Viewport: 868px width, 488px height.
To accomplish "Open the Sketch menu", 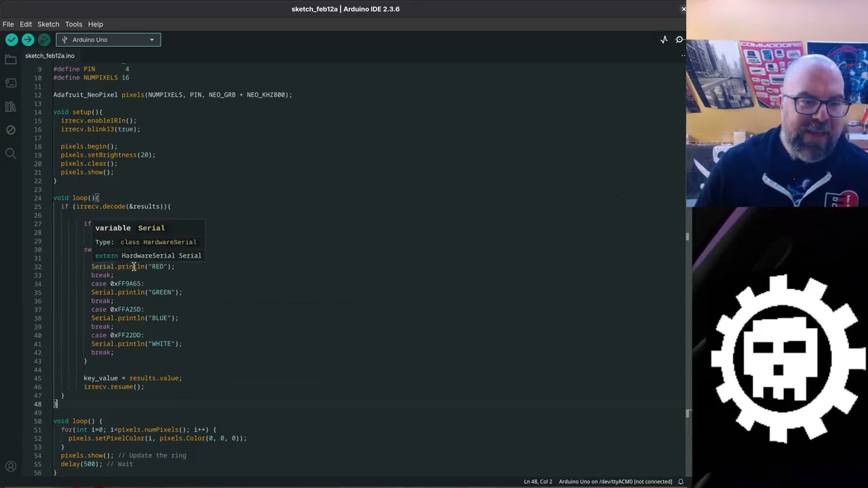I will pos(48,24).
